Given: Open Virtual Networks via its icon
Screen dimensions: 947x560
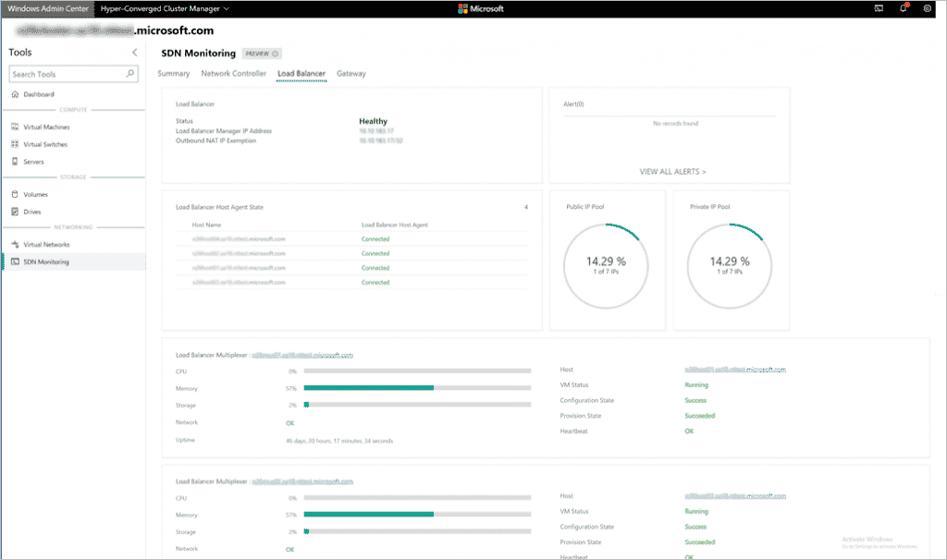Looking at the screenshot, I should click(x=15, y=244).
